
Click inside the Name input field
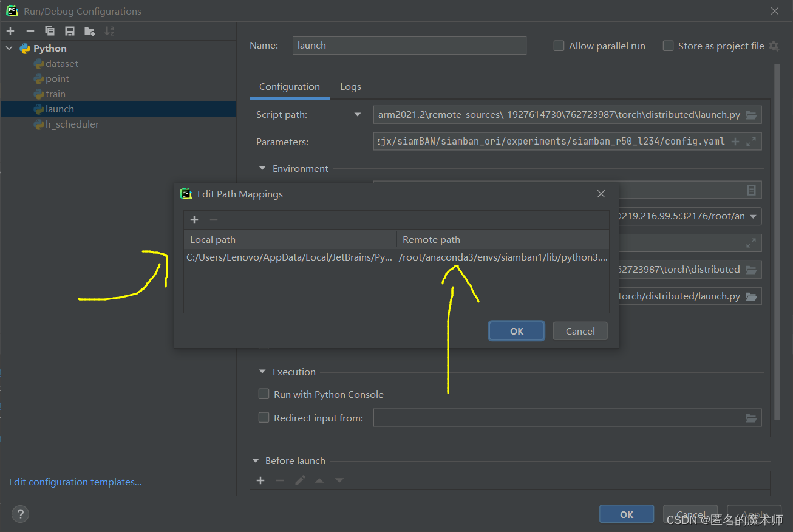(409, 45)
